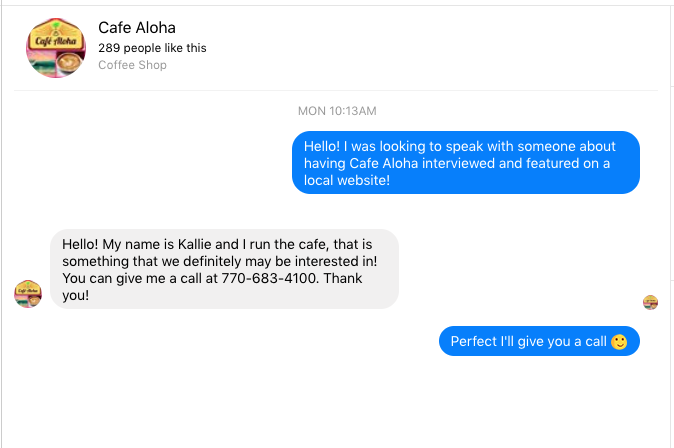Select 'Thank you!' in Kallie's reply
This screenshot has height=448, width=674.
[x=212, y=287]
